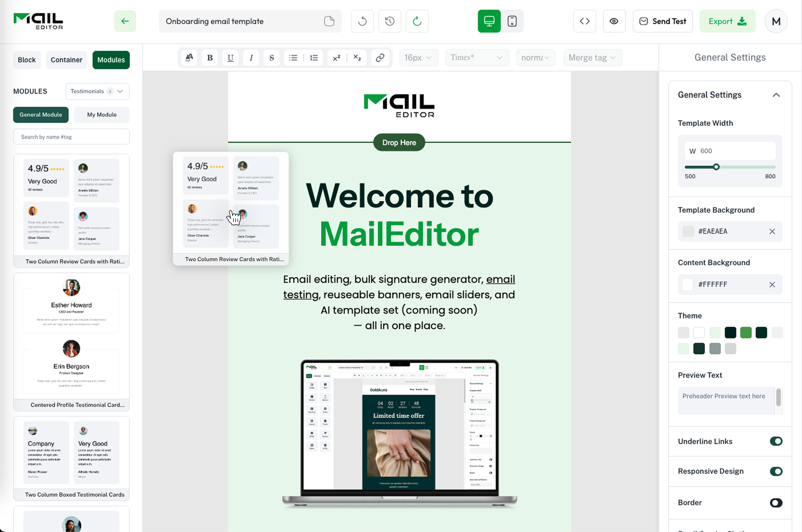Toggle italic formatting
802x532 pixels.
coord(251,58)
